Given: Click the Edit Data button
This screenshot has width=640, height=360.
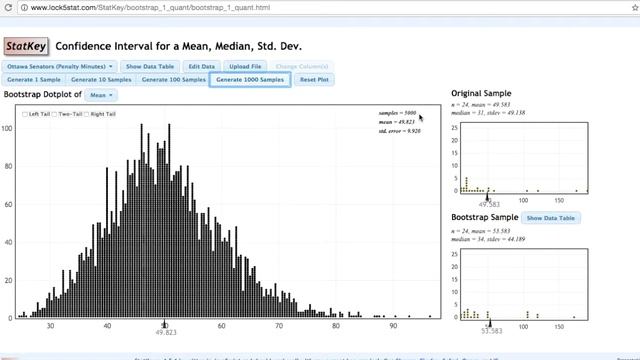Looking at the screenshot, I should point(202,67).
